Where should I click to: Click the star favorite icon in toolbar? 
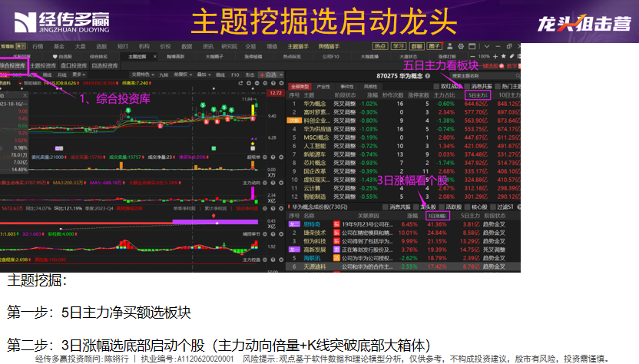tap(504, 56)
